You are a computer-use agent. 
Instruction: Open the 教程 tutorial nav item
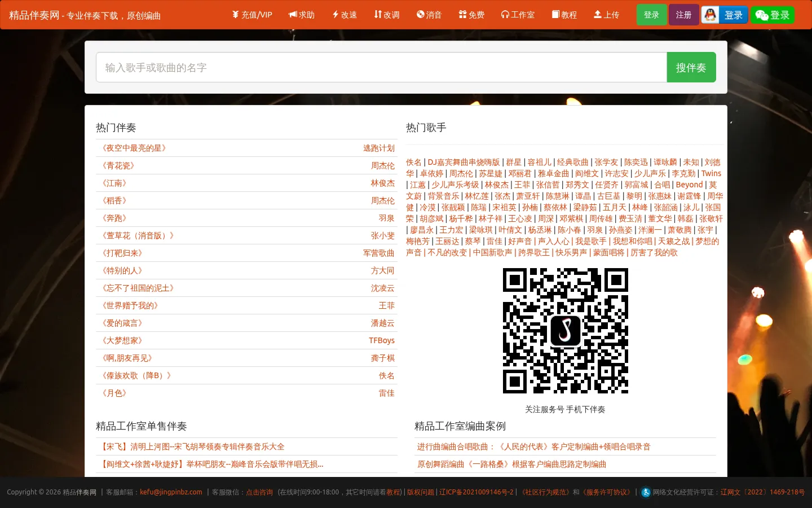click(x=564, y=15)
